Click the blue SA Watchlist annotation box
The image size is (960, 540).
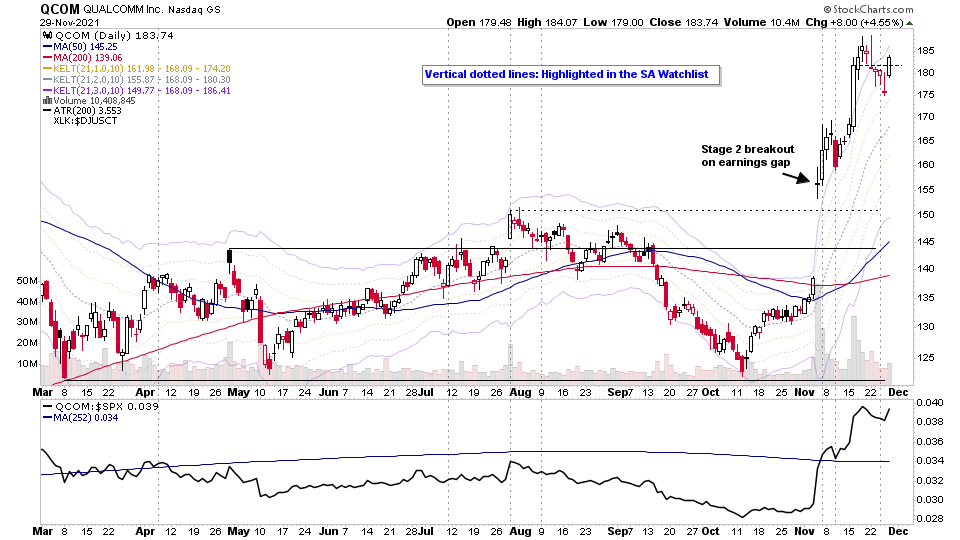570,75
